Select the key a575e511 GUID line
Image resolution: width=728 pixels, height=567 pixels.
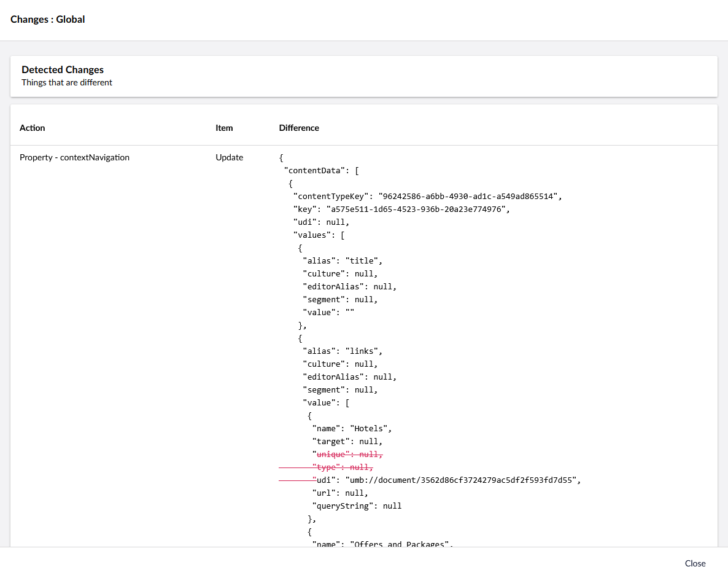[401, 209]
